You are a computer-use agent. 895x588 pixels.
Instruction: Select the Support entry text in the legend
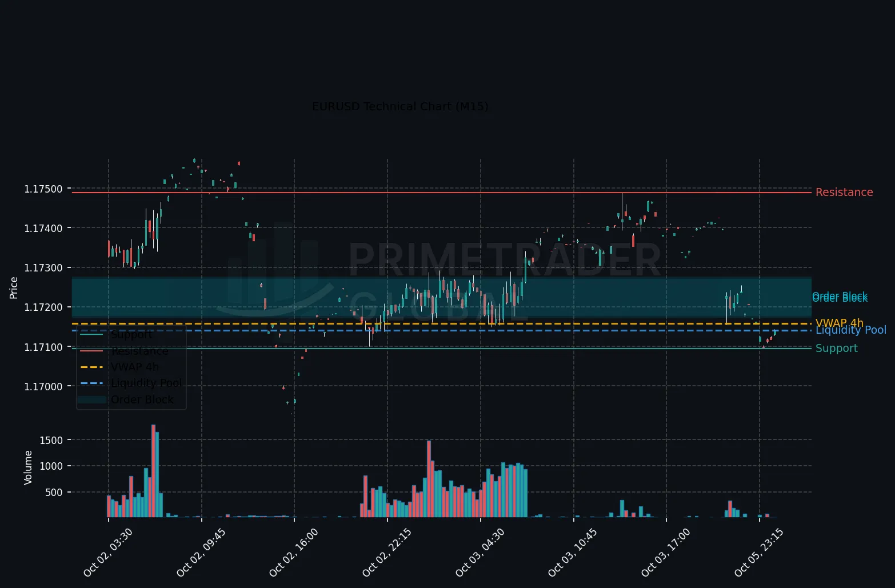(132, 335)
